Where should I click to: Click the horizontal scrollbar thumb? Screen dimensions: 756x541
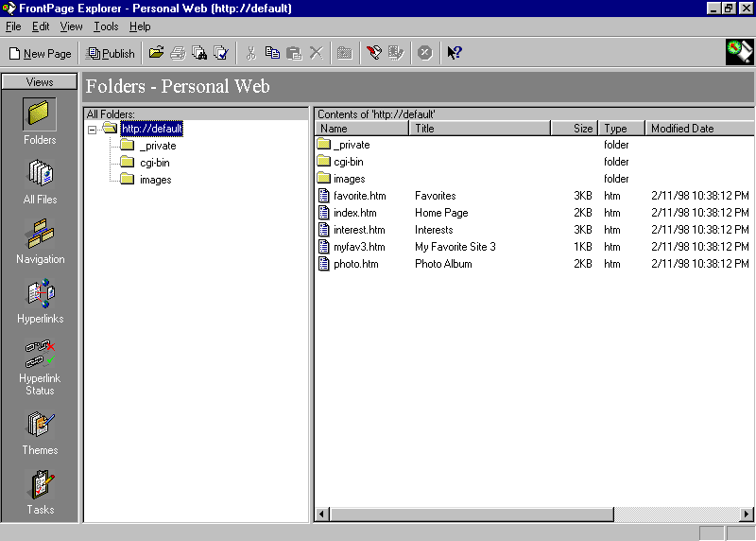pyautogui.click(x=472, y=514)
